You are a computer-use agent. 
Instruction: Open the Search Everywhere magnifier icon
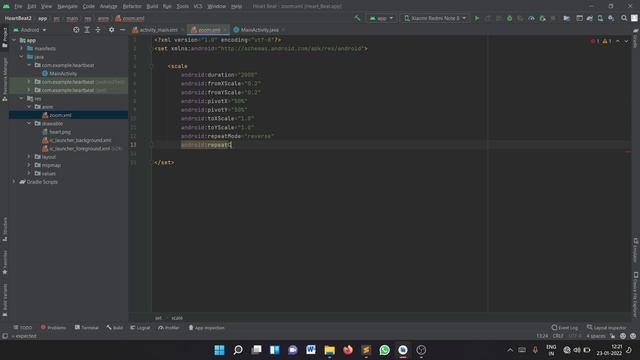[x=624, y=18]
